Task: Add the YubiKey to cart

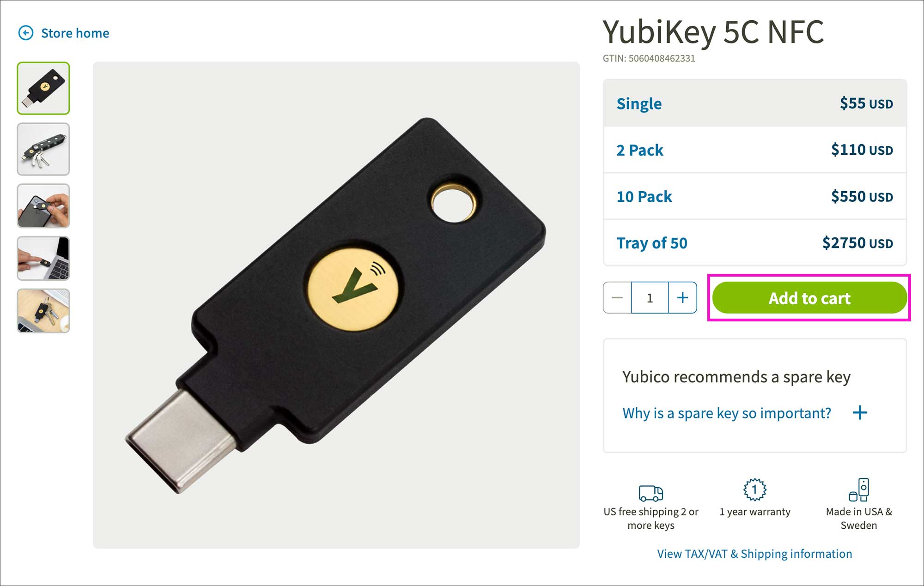Action: [809, 298]
